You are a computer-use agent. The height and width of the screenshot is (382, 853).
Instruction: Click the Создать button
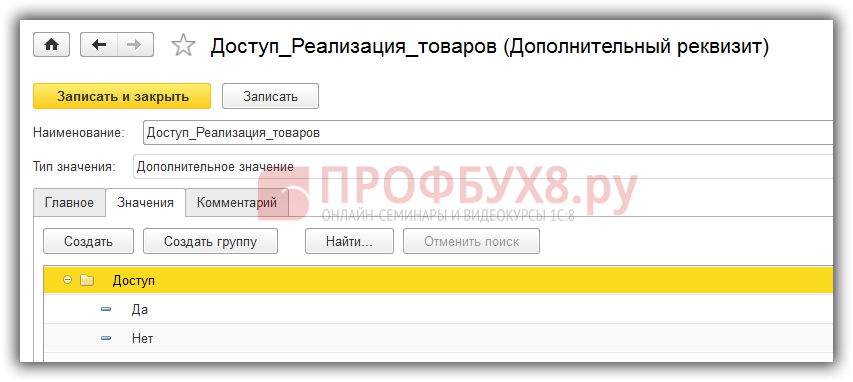88,241
